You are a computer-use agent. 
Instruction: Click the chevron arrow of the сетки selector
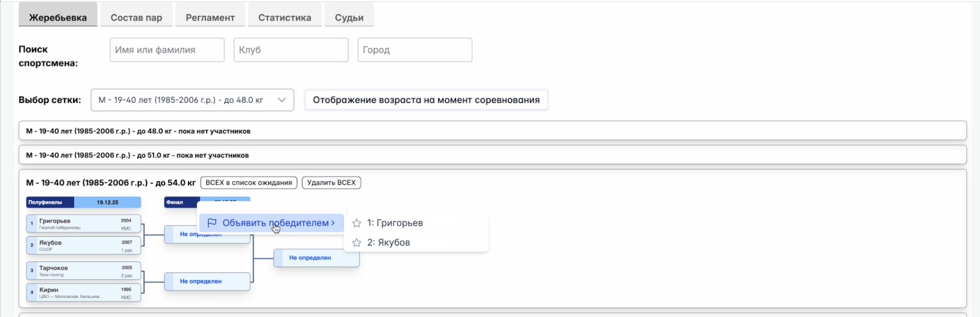click(x=282, y=100)
